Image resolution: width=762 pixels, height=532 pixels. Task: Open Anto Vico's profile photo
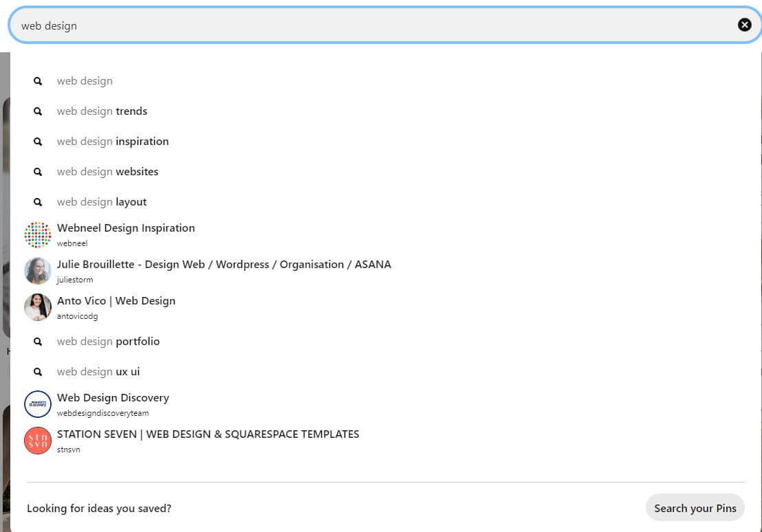pyautogui.click(x=37, y=307)
